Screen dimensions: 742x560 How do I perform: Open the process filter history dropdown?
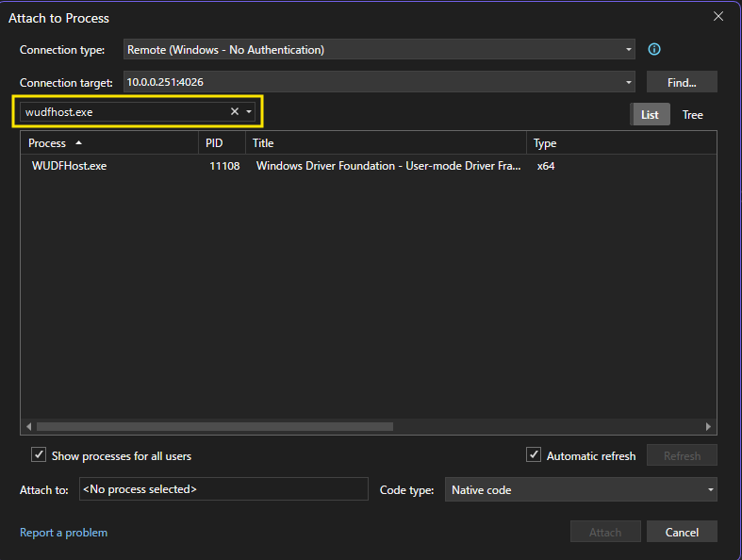(249, 112)
